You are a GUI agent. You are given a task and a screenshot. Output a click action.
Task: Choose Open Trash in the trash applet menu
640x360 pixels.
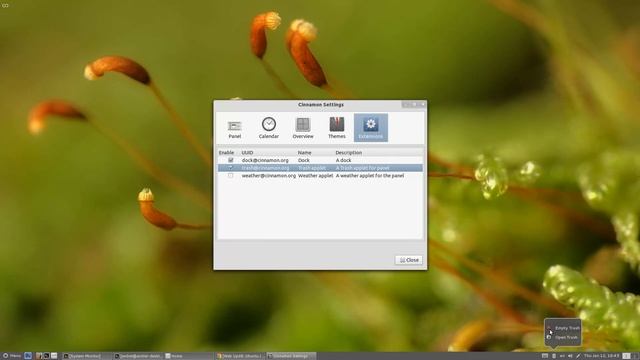tap(566, 338)
